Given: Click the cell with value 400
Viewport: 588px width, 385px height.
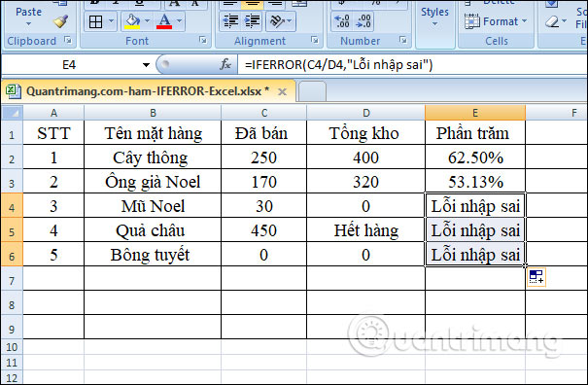Looking at the screenshot, I should 366,157.
